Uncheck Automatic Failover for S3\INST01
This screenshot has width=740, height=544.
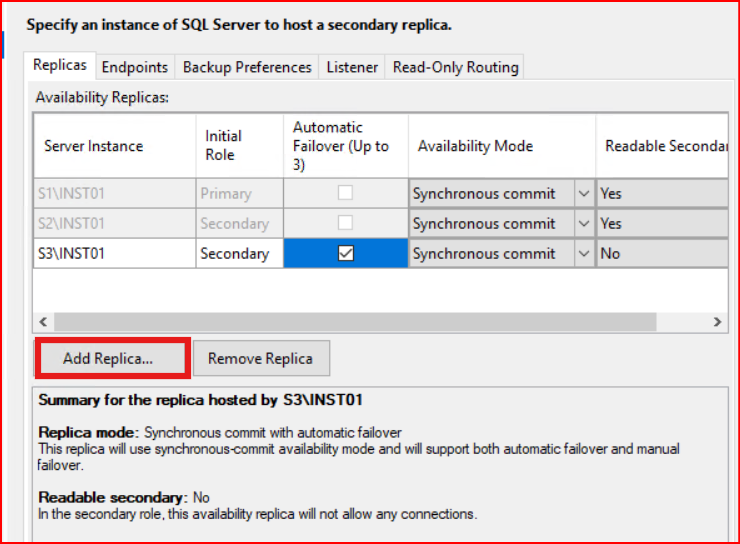click(346, 254)
